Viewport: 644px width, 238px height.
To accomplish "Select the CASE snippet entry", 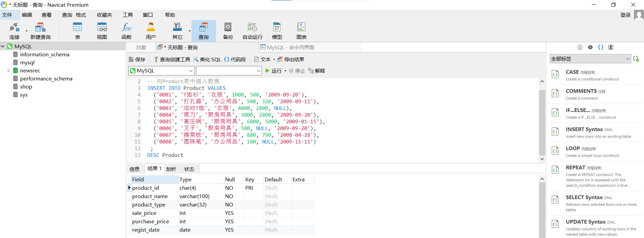I will [596, 75].
